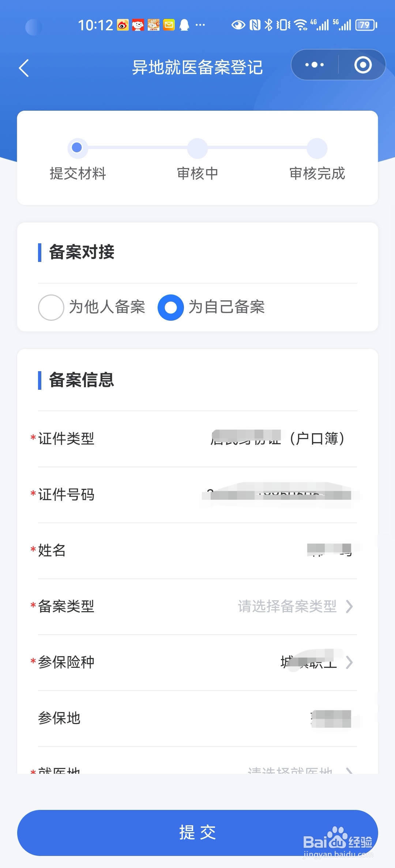395x868 pixels.
Task: Open the mini-program three-dots menu
Action: point(315,65)
